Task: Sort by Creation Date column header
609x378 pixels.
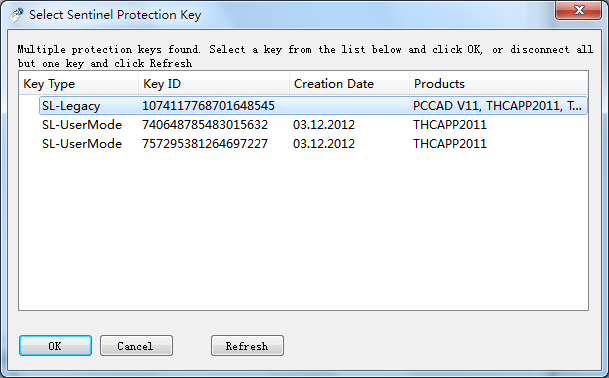Action: tap(349, 84)
